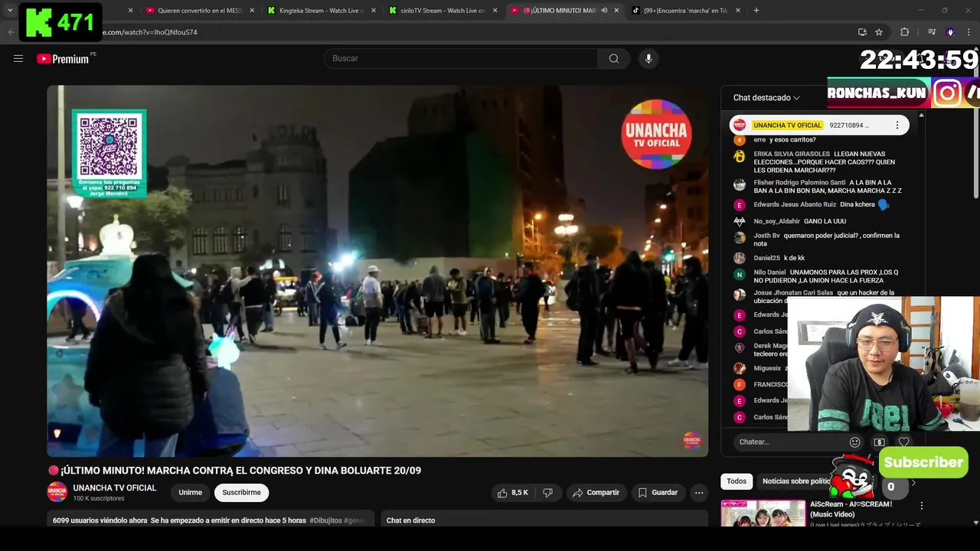
Task: Like the video with thumbs up 8,5 K
Action: (512, 493)
